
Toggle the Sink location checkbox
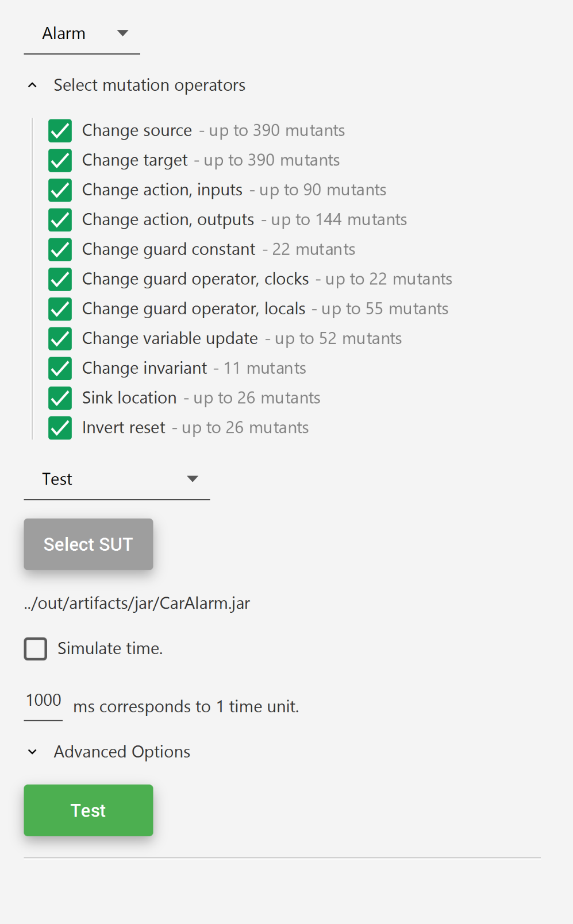pos(60,398)
